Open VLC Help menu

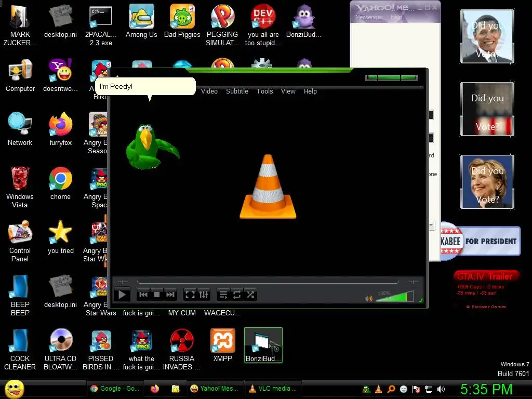point(310,91)
